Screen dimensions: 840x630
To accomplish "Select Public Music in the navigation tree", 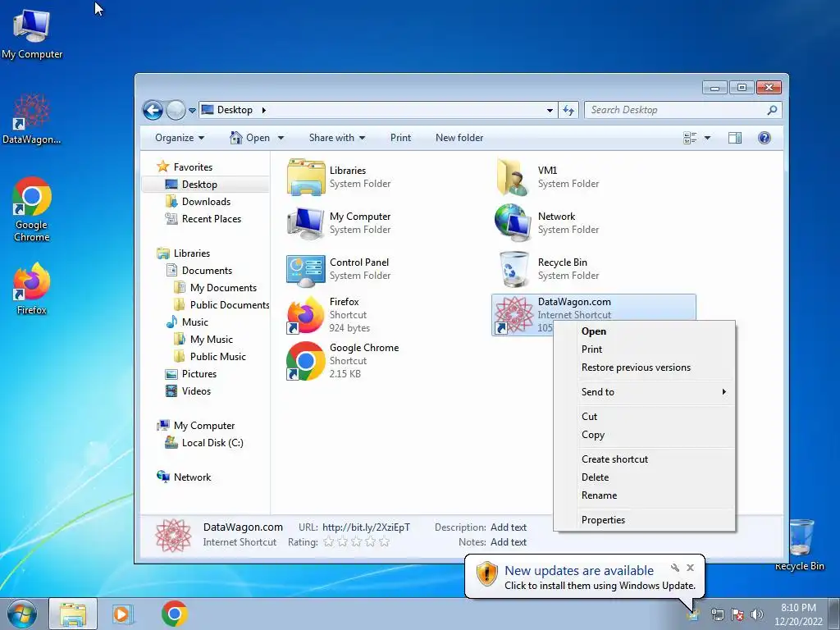I will pyautogui.click(x=210, y=357).
